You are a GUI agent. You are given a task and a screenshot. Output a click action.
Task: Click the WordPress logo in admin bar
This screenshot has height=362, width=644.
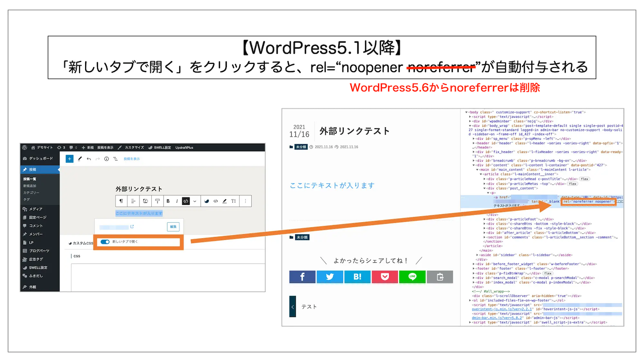pos(24,147)
